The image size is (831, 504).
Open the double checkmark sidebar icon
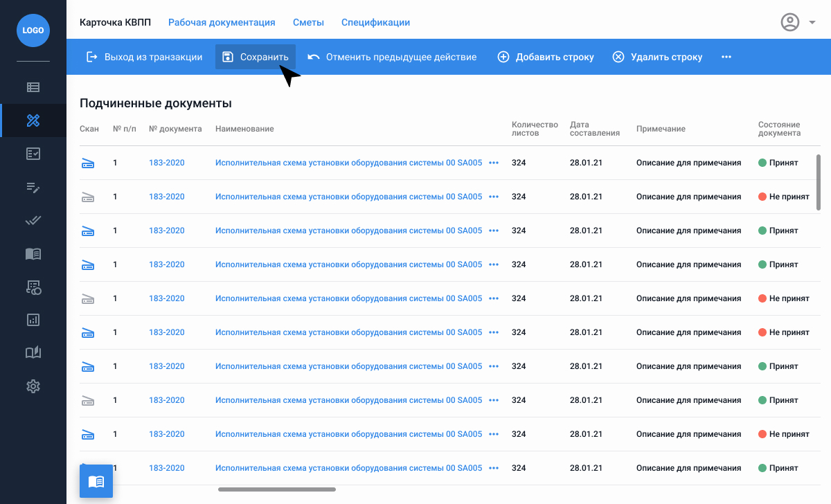click(x=33, y=220)
